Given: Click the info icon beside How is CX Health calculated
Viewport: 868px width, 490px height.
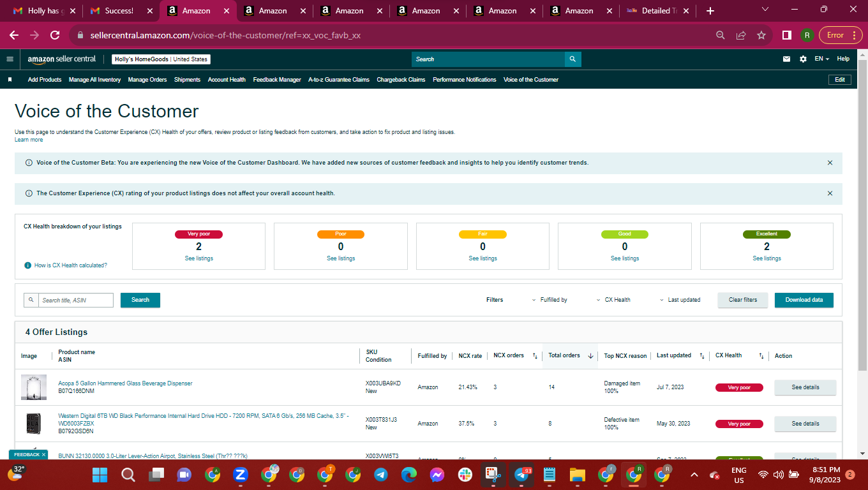Looking at the screenshot, I should [x=27, y=265].
